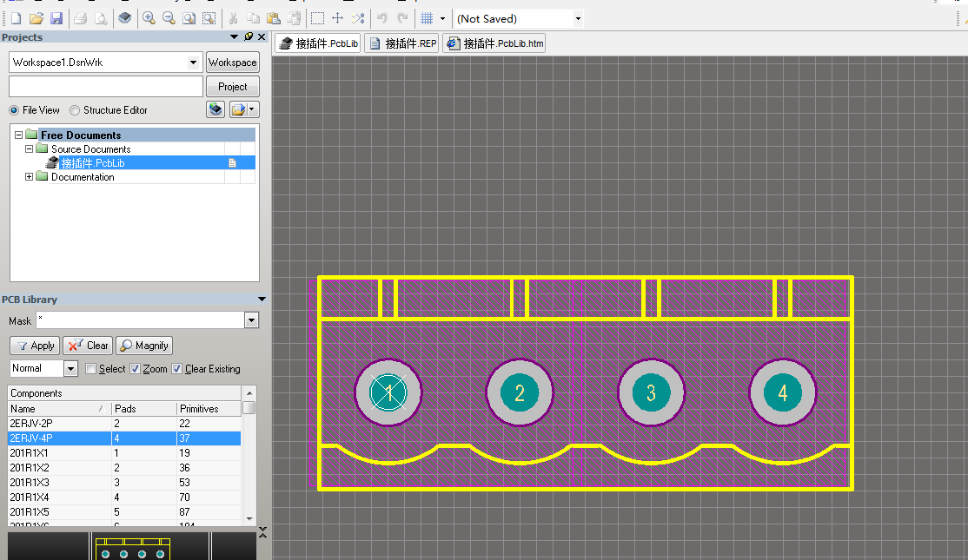The image size is (968, 560).
Task: Open the Normal mode dropdown
Action: 71,369
